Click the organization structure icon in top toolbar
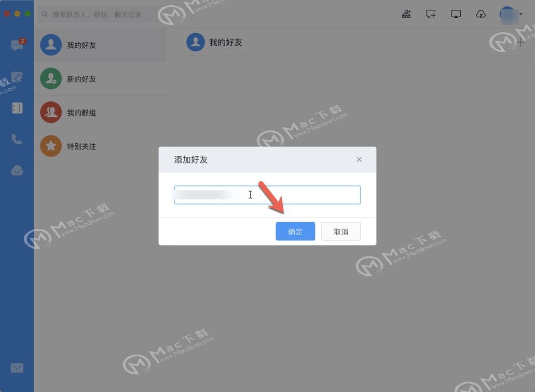The width and height of the screenshot is (535, 392). click(406, 14)
